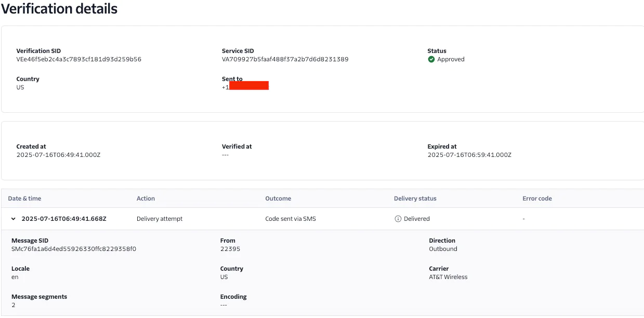Click the Verification details page title
Screen dimensions: 644x318
pos(59,8)
